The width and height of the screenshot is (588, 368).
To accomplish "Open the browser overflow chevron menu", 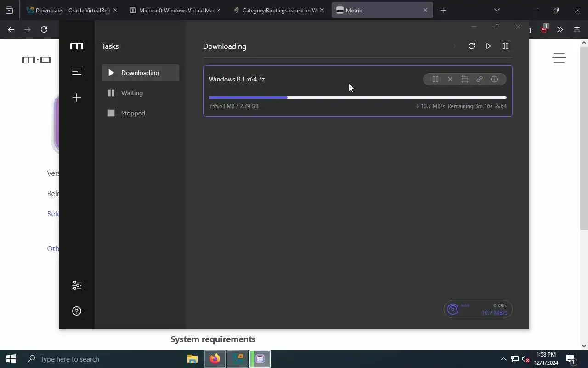I will point(560,29).
